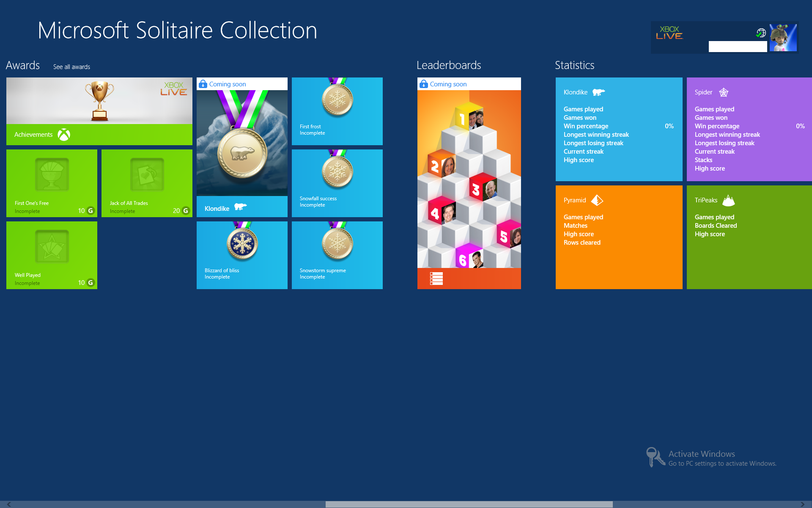Screen dimensions: 812x508
Task: Click the See all awards link
Action: point(71,67)
